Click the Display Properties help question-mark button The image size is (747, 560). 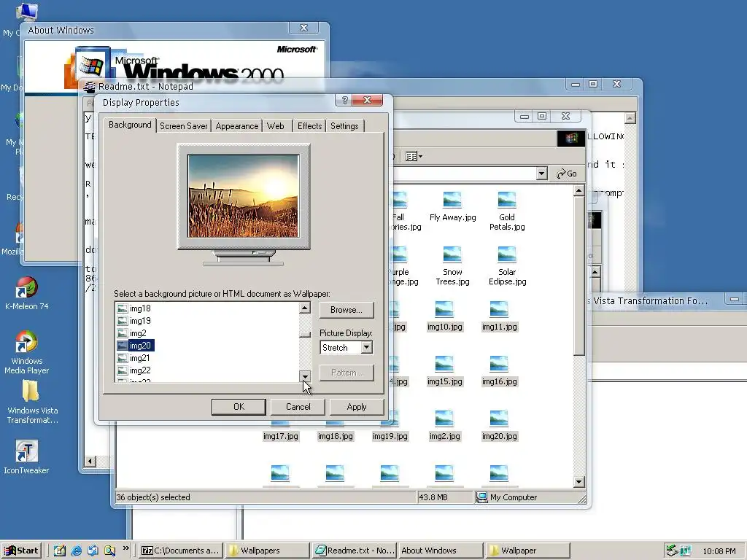tap(344, 100)
